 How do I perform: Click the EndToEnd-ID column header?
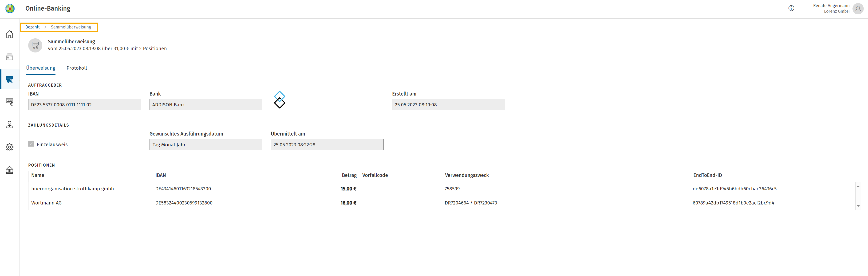click(x=707, y=176)
